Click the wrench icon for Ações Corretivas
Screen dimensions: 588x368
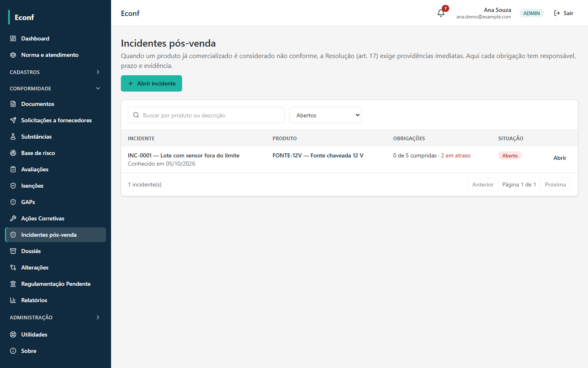point(13,218)
